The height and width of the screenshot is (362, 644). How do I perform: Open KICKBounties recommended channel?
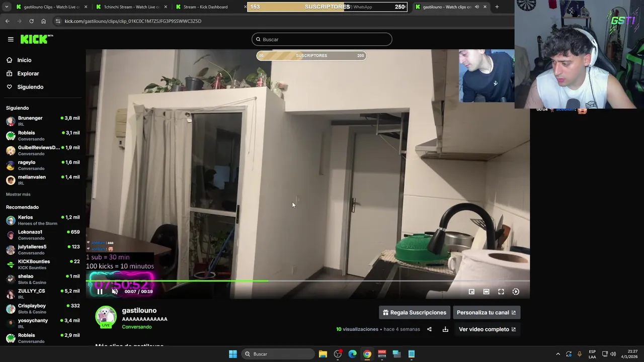43,264
